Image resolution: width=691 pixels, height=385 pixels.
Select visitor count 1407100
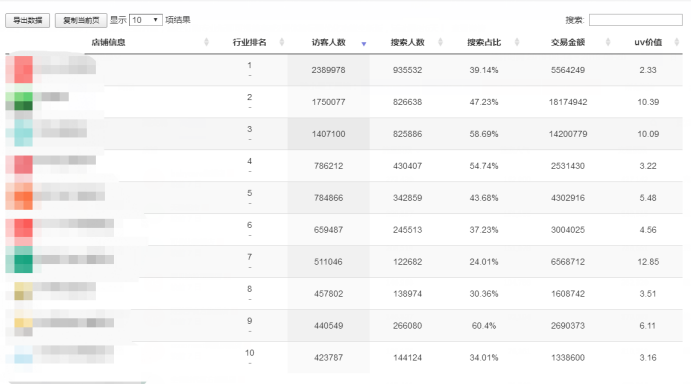pos(328,134)
